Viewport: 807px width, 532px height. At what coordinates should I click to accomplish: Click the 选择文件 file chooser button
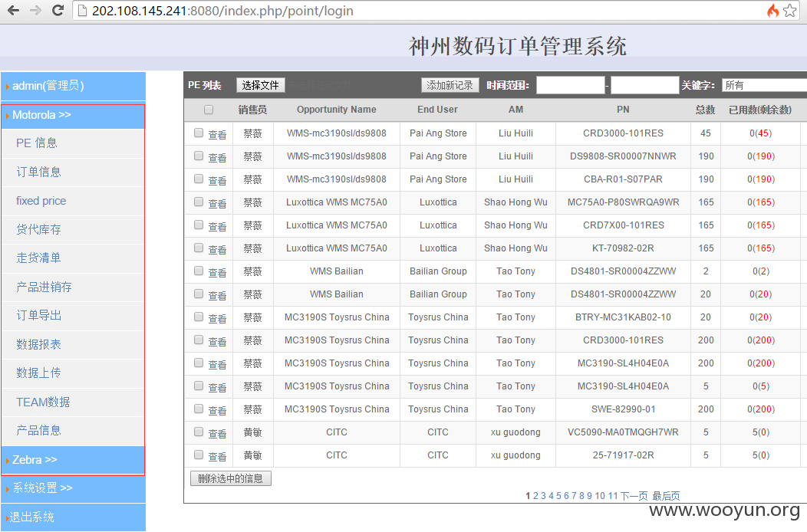click(x=260, y=85)
